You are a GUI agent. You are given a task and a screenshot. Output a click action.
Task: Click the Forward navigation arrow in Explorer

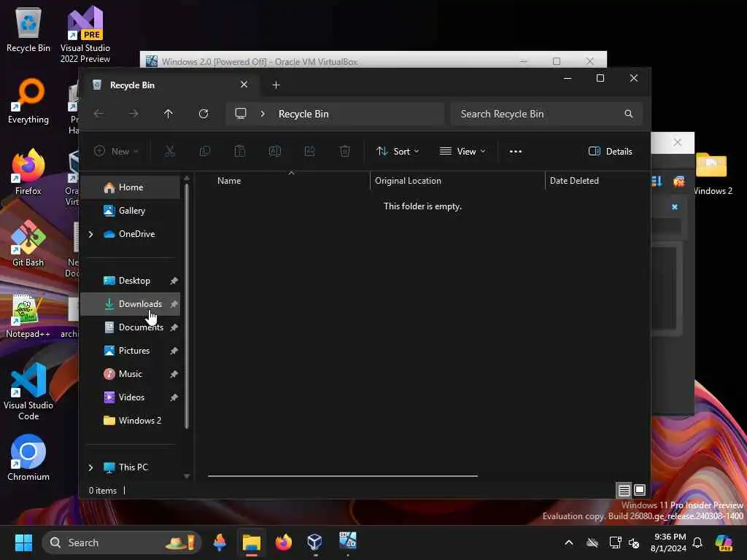(x=134, y=114)
